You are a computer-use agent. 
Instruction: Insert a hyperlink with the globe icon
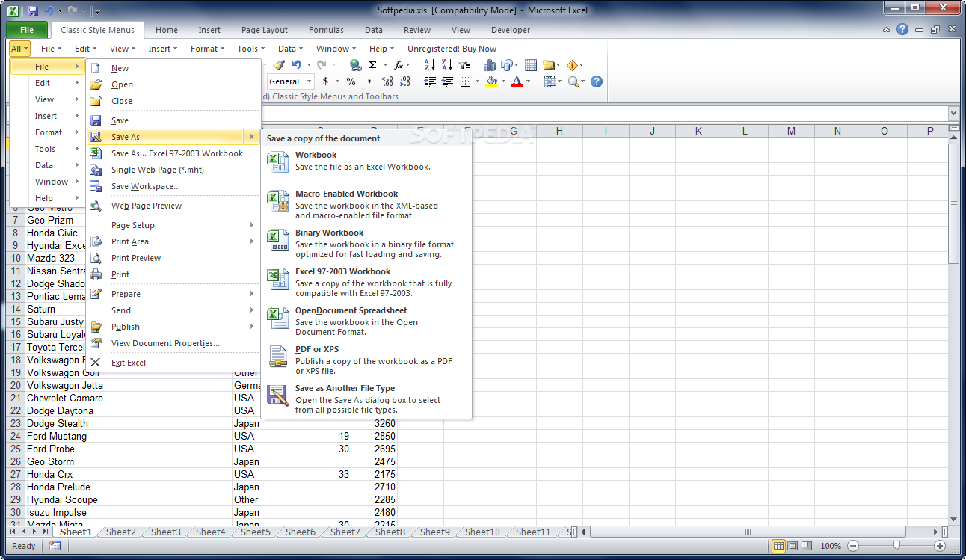[355, 65]
